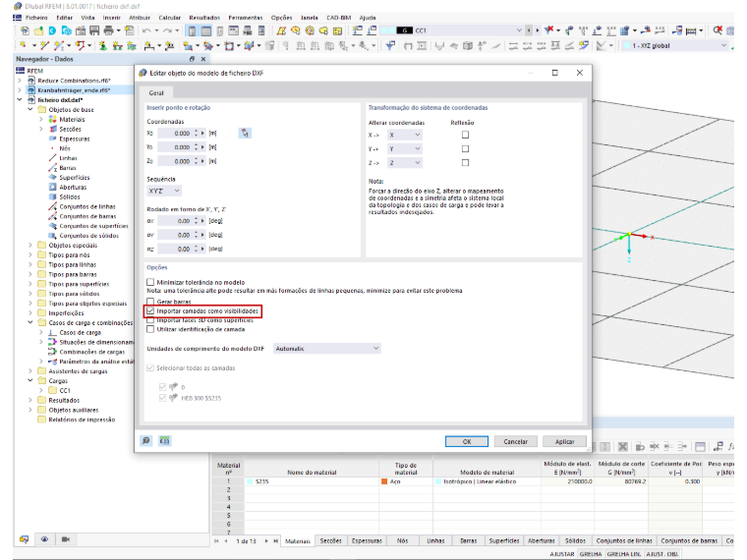Uncheck Importar camadas como visibilidades
Screen dimensions: 747x560
pyautogui.click(x=150, y=311)
